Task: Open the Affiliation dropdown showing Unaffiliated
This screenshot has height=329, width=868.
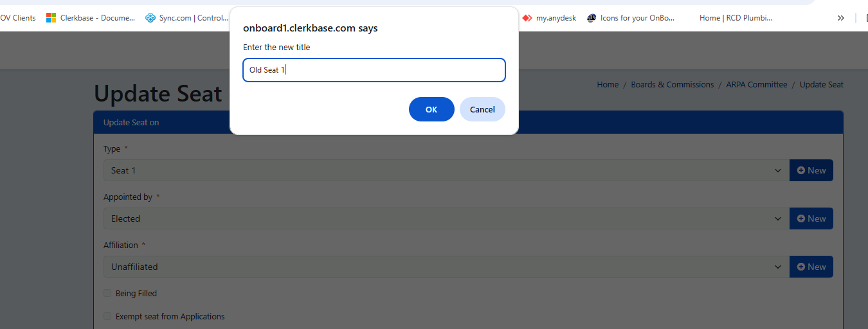Action: 446,267
